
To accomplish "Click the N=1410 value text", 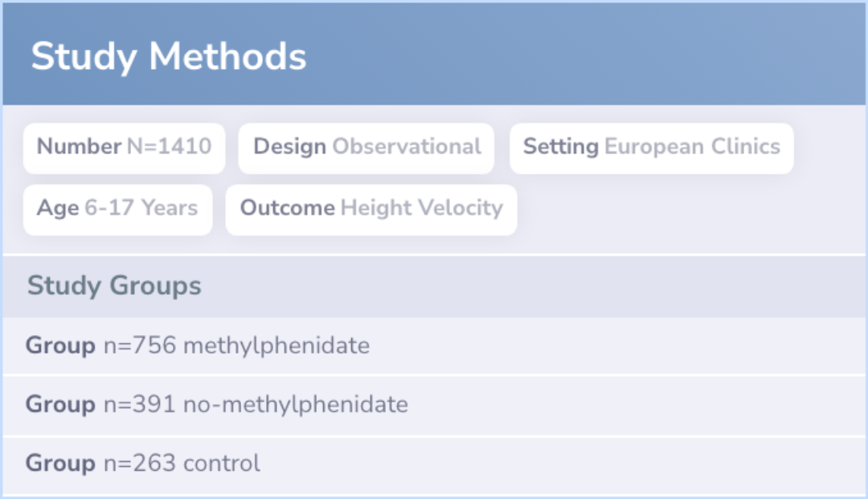I will coord(170,146).
